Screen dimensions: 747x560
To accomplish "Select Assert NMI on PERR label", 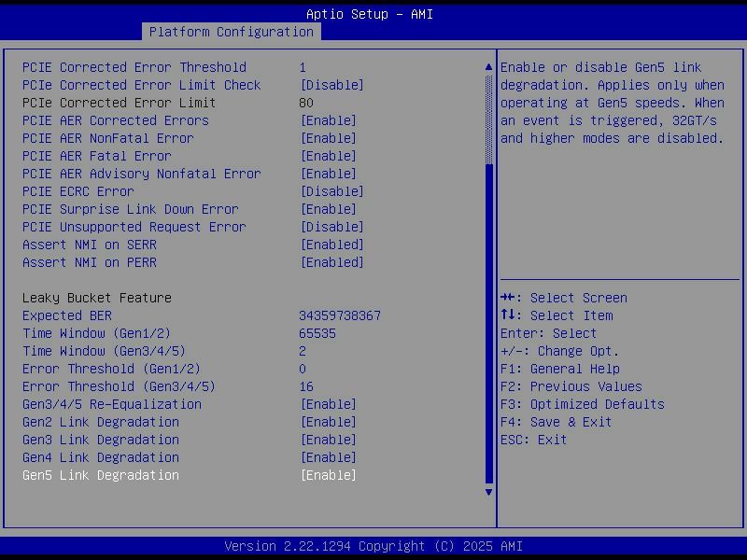I will (89, 262).
